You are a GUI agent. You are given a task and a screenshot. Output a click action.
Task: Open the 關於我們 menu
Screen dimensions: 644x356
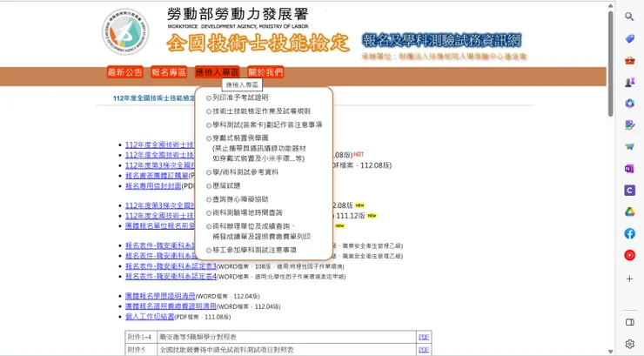pyautogui.click(x=265, y=72)
